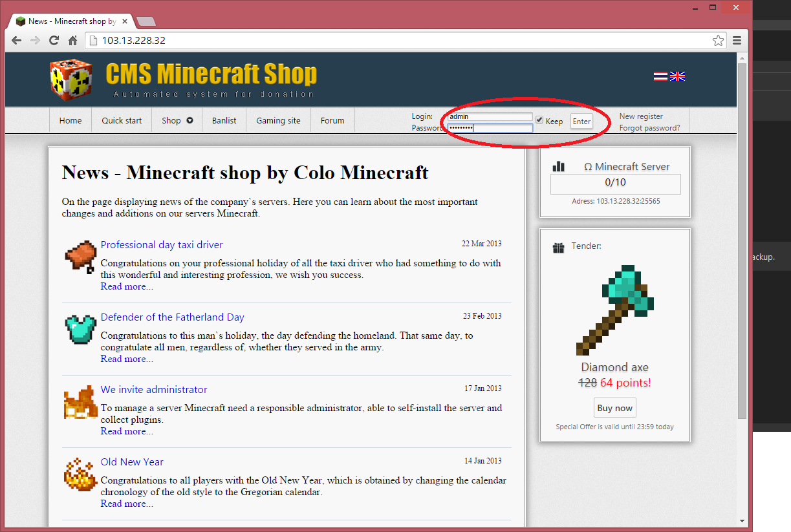The height and width of the screenshot is (532, 791).
Task: Click the 0/10 server player bar
Action: [615, 183]
